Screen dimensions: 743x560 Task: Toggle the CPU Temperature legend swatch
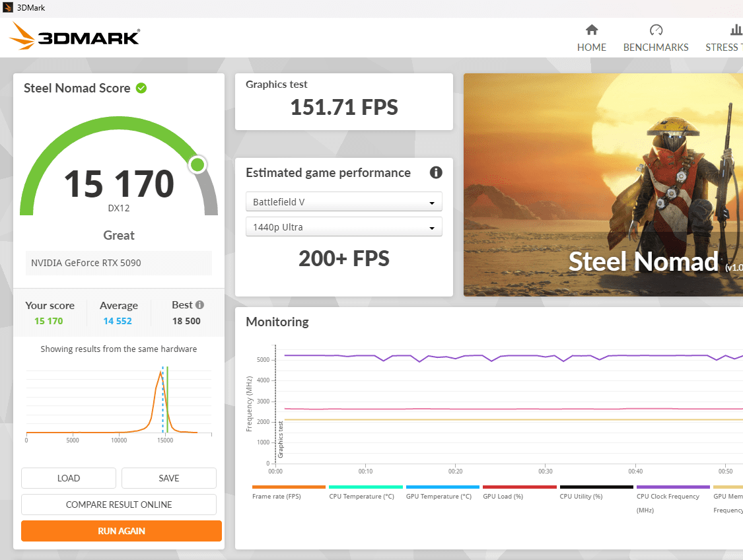point(366,487)
